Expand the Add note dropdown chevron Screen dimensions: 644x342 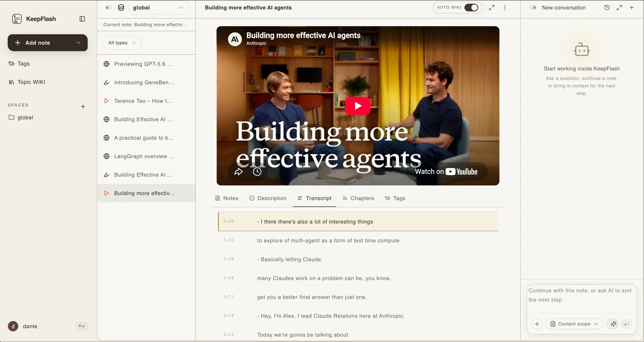(x=78, y=43)
